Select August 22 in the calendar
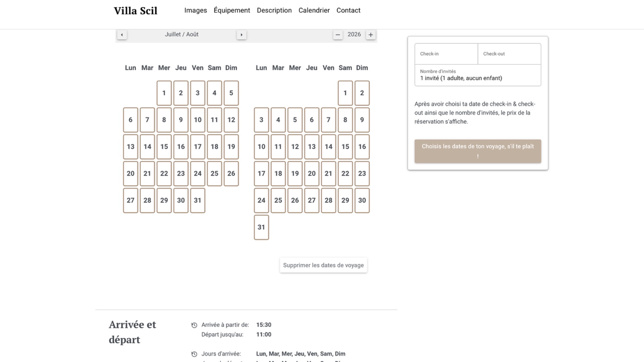The width and height of the screenshot is (644, 362). 345,174
